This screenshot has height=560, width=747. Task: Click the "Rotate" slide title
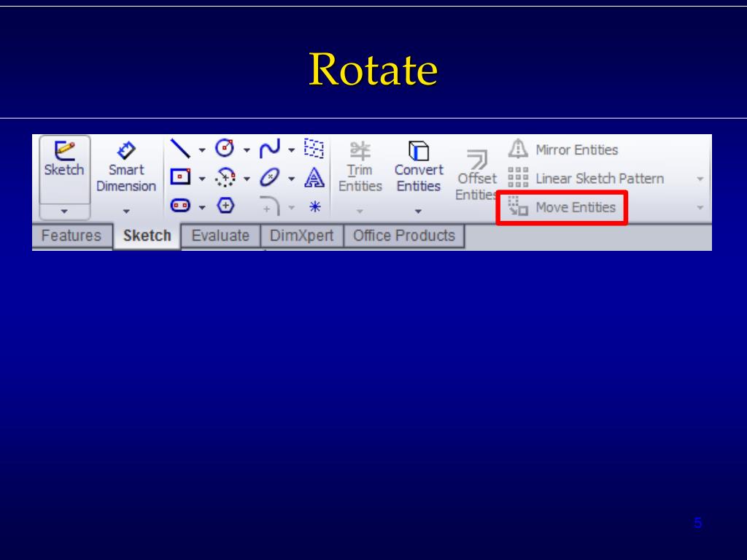click(x=373, y=69)
